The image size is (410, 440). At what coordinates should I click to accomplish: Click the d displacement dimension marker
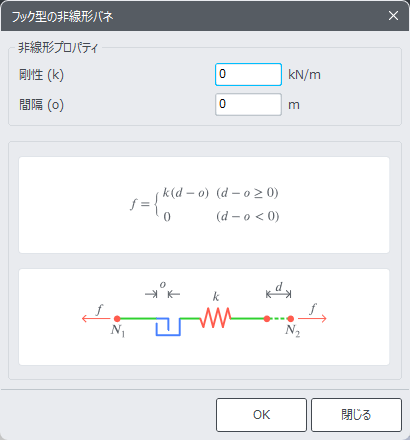[279, 291]
